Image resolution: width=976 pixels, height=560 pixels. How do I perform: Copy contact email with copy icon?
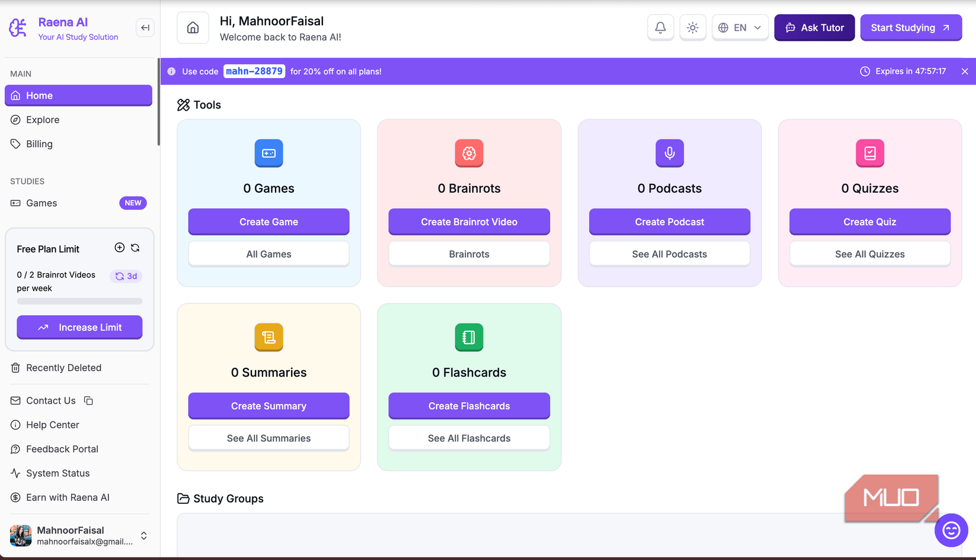pyautogui.click(x=89, y=401)
